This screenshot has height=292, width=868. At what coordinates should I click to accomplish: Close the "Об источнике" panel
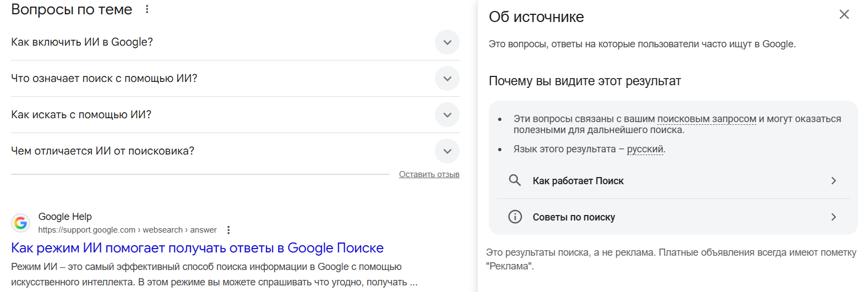(844, 15)
